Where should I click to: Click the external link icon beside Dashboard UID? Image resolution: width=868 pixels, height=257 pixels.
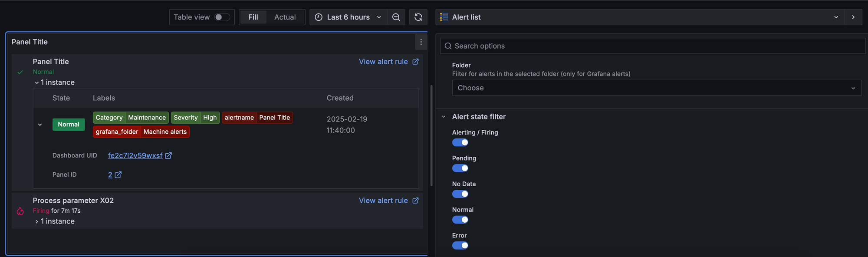pos(168,155)
